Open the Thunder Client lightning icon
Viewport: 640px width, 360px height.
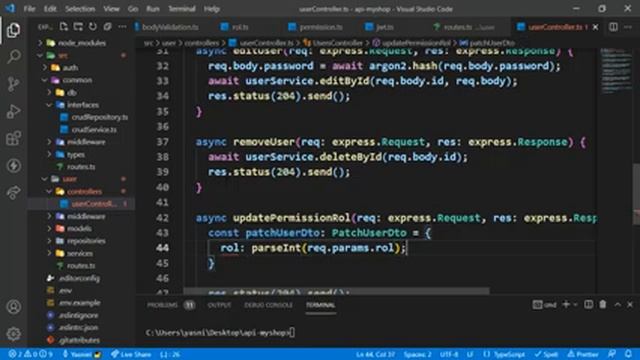(13, 165)
